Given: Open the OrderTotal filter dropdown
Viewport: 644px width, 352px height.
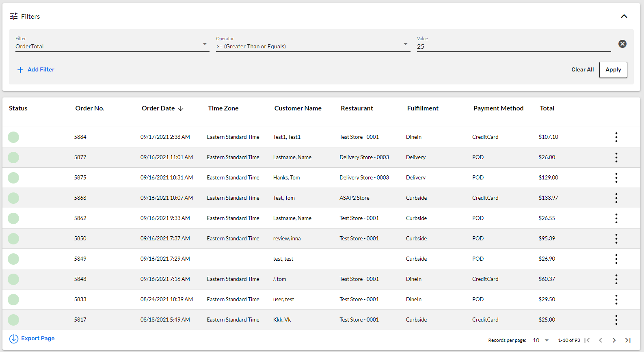Looking at the screenshot, I should click(x=112, y=44).
